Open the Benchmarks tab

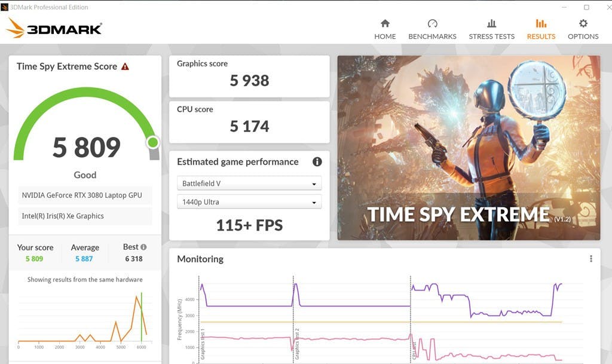[432, 29]
